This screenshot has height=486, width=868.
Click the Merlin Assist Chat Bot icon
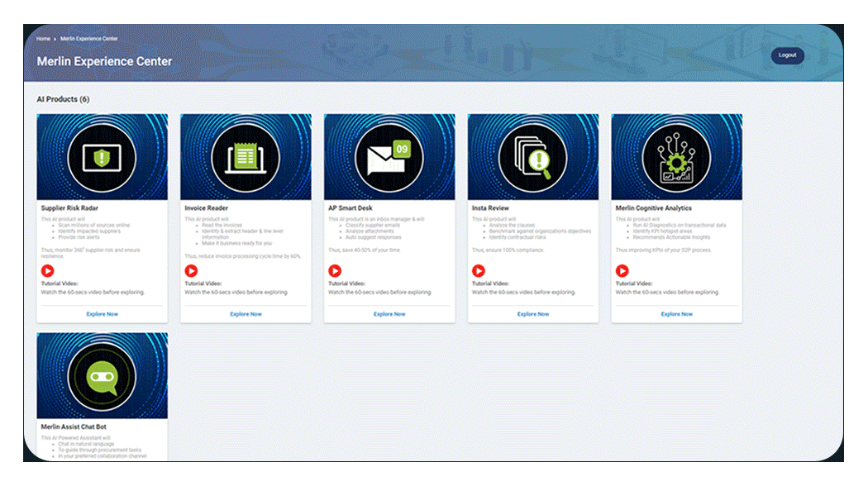102,376
